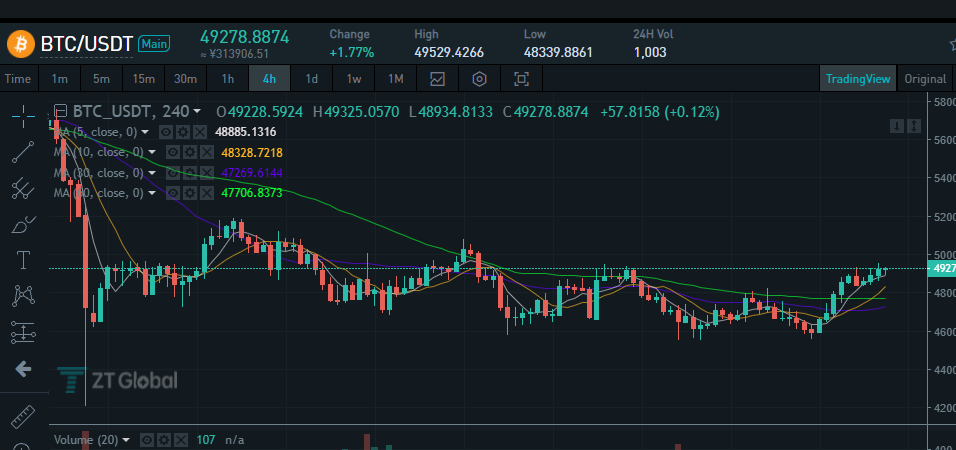Collapse legend box next to BTC_USDT

(x=60, y=111)
